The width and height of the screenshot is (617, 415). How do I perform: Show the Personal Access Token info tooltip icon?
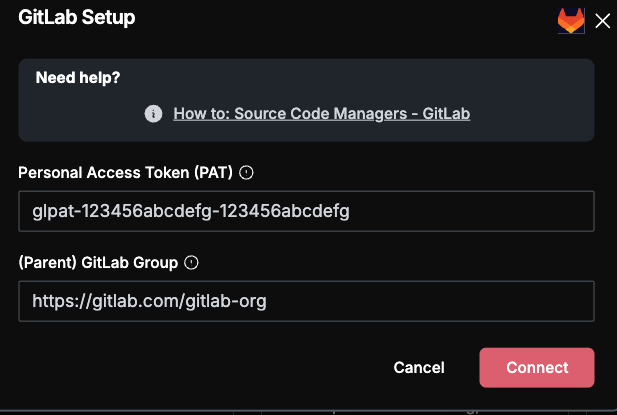tap(246, 172)
